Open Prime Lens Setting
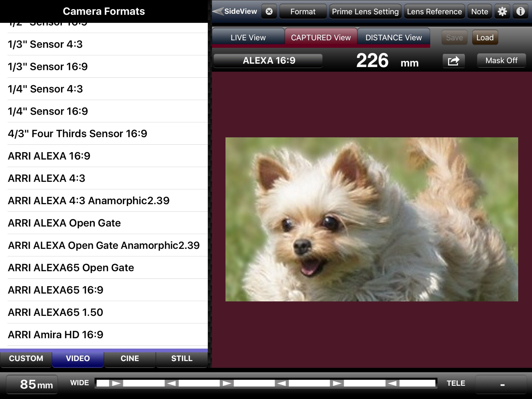This screenshot has height=399, width=532. (x=365, y=11)
